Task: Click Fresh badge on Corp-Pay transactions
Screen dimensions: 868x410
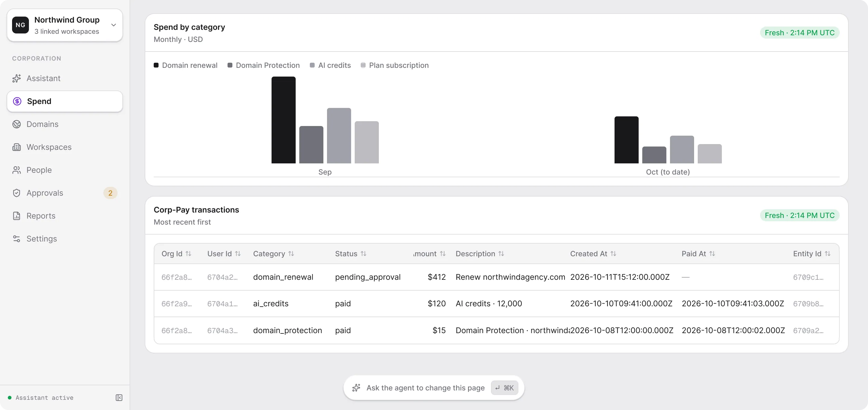Action: tap(800, 216)
